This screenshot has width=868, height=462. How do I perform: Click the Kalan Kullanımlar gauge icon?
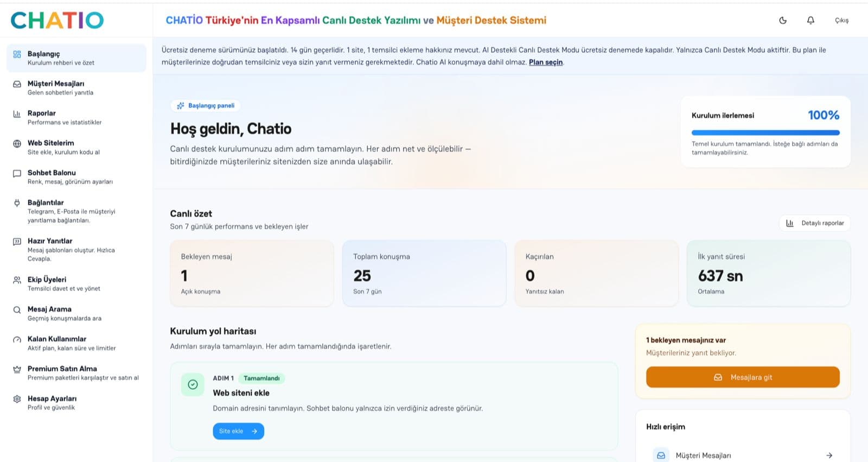point(17,340)
